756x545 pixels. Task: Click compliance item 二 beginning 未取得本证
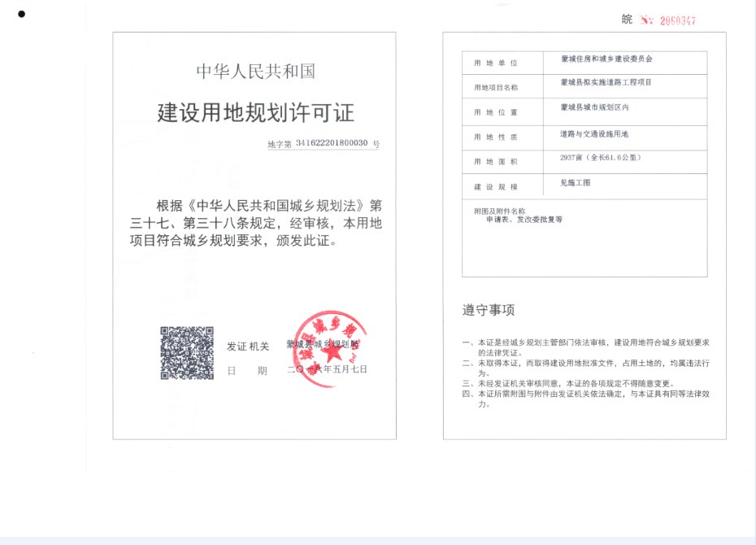[586, 368]
